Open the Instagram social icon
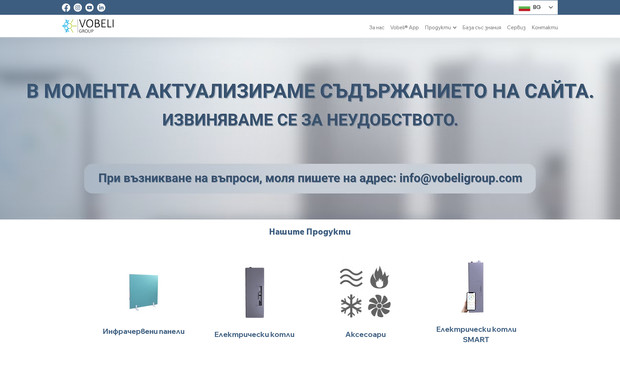This screenshot has width=620, height=379. 78,8
